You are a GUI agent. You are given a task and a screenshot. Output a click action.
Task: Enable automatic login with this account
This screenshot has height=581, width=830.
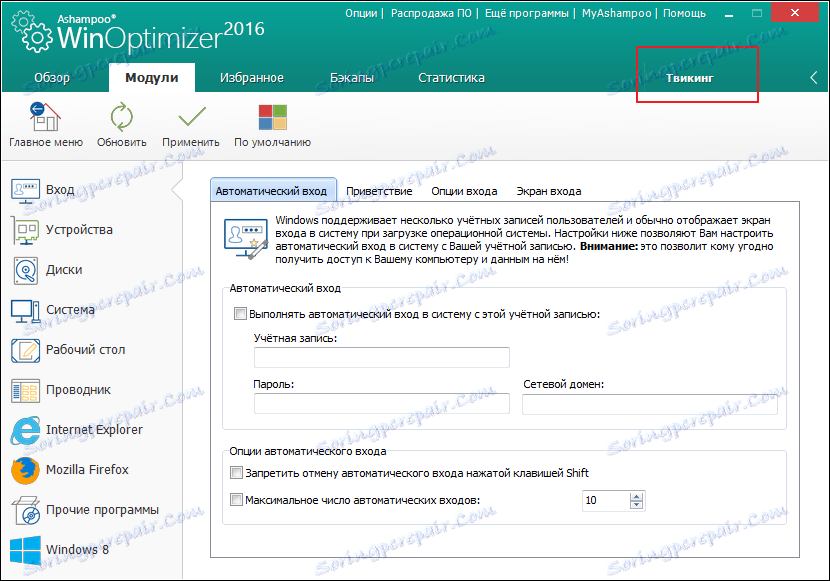tap(239, 313)
